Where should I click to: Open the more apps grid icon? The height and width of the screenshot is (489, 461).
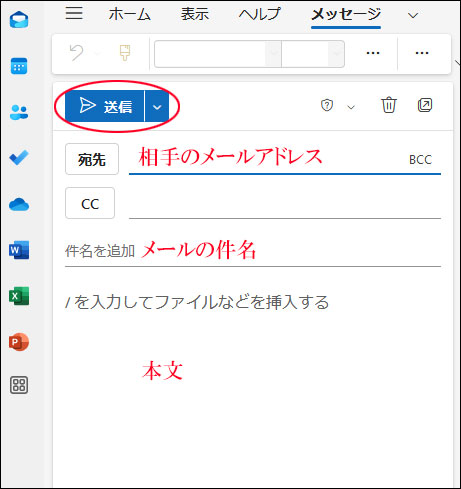[x=19, y=385]
